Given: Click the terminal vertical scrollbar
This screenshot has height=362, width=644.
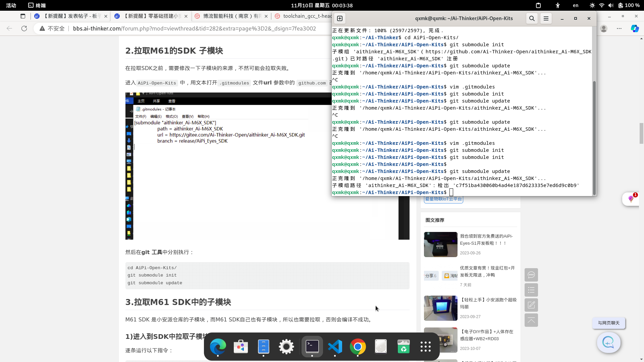Looking at the screenshot, I should point(594,137).
